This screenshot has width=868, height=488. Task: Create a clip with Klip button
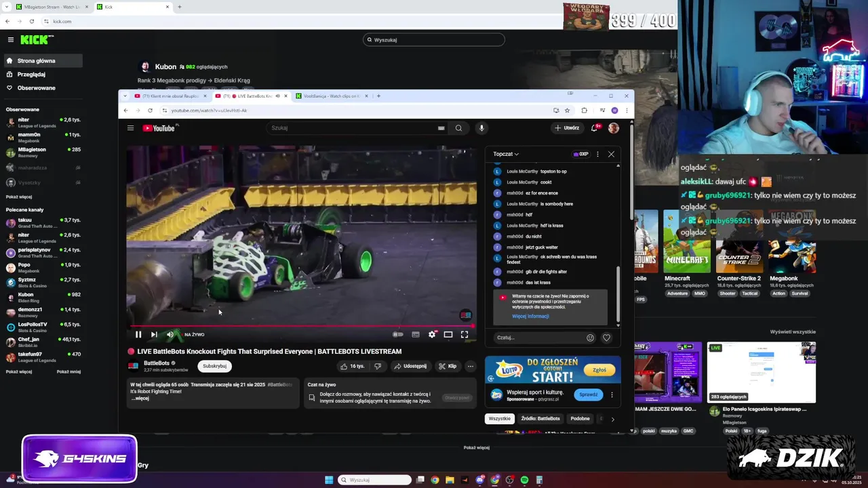point(448,366)
